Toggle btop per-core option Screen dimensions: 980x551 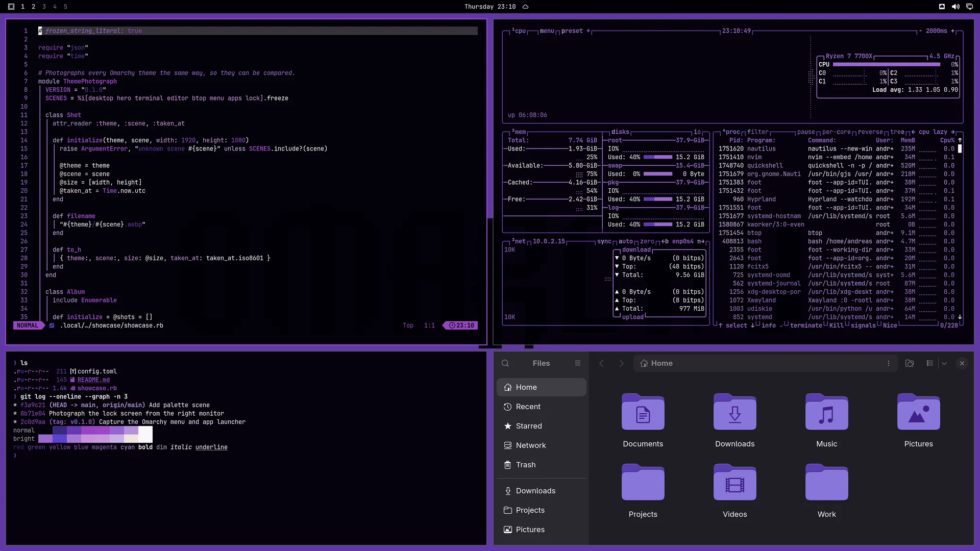[836, 132]
